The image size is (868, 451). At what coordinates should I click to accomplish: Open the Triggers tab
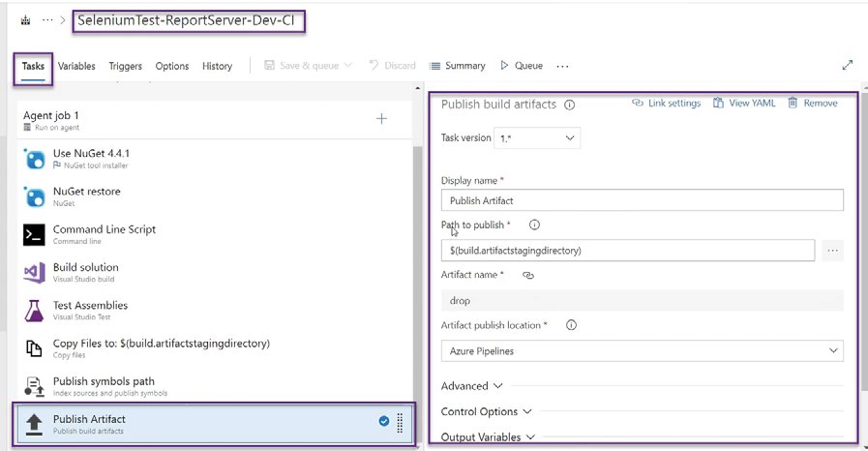[x=125, y=66]
